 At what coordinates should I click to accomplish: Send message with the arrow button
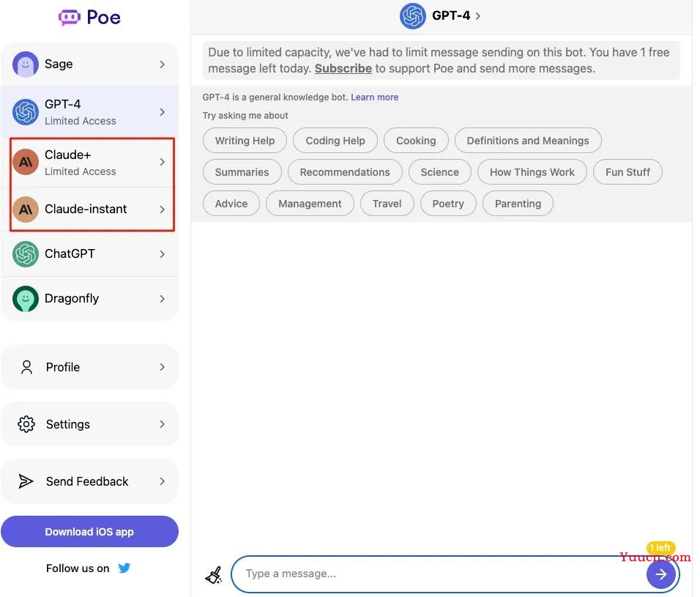(660, 574)
